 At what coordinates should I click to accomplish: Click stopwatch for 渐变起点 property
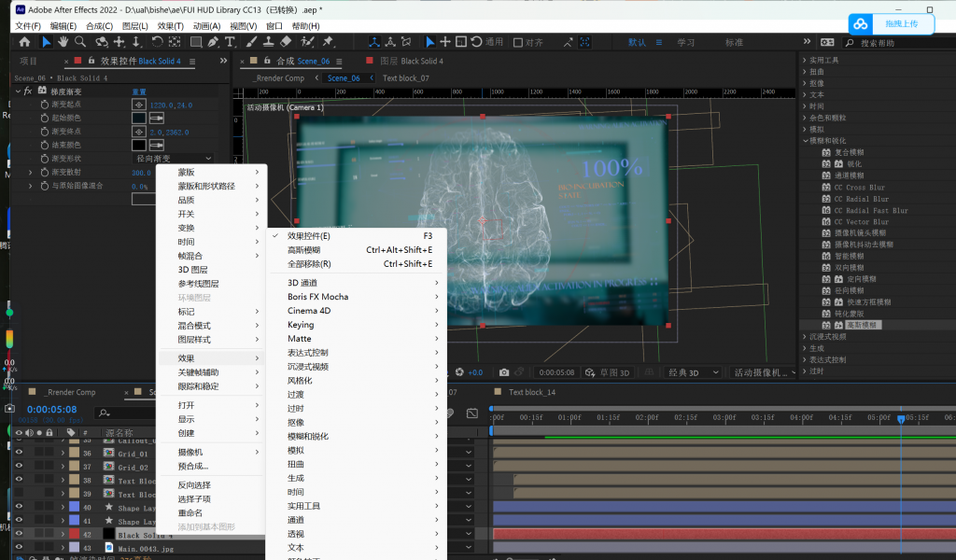click(x=45, y=105)
